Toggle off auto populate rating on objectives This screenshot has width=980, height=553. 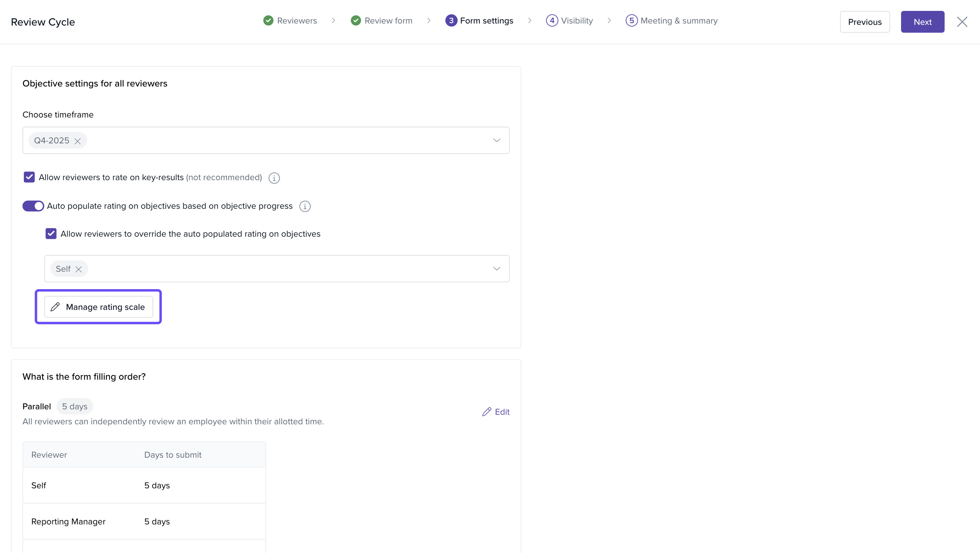point(33,206)
